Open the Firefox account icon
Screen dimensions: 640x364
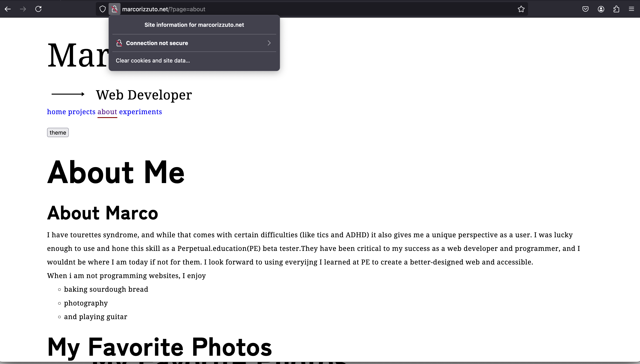point(601,9)
